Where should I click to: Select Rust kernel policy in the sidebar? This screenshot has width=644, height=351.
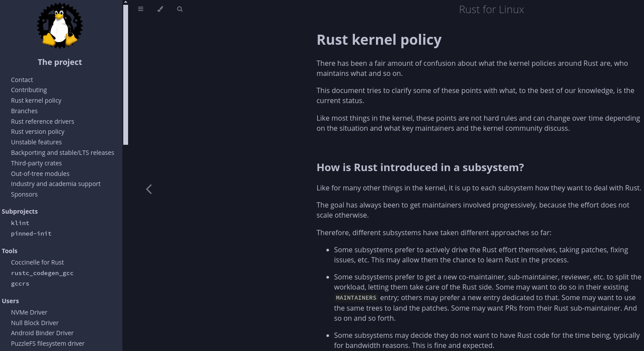pos(36,100)
